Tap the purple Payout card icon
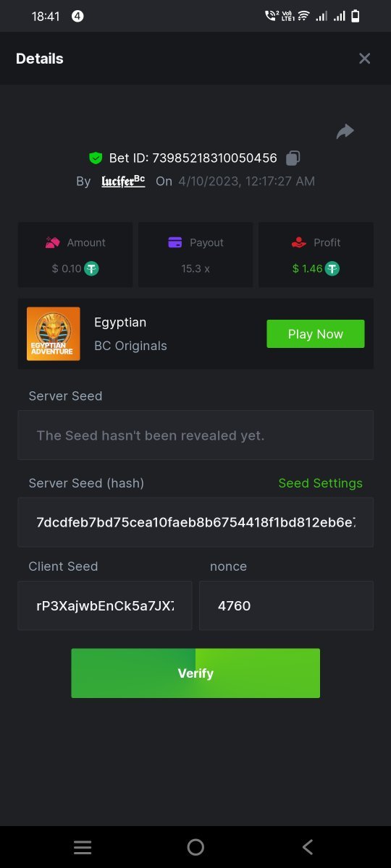The height and width of the screenshot is (868, 391). [175, 243]
